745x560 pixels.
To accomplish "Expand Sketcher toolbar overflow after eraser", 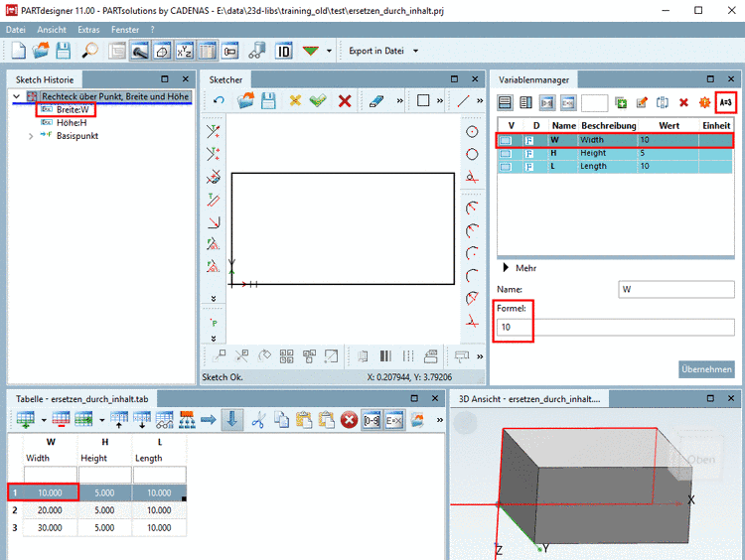I will [400, 100].
